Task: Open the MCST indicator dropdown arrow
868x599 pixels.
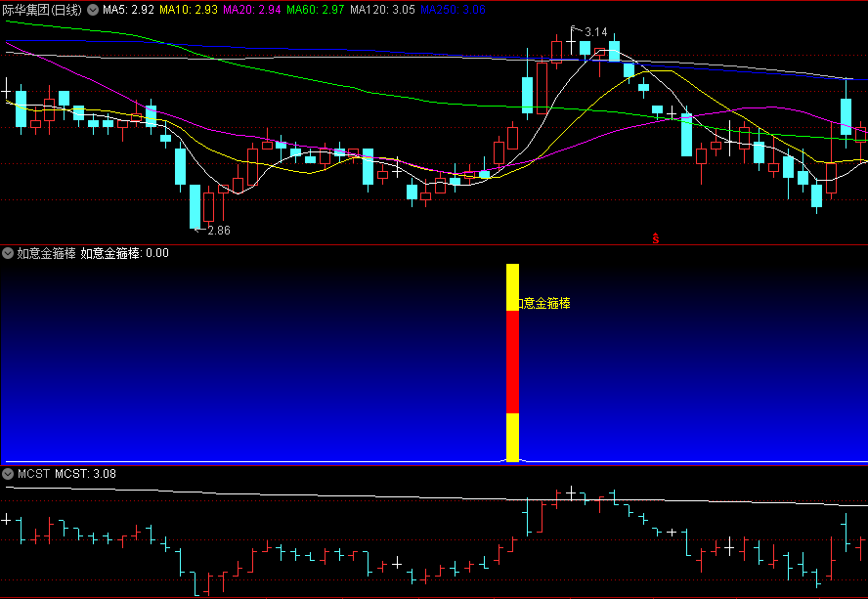Action: [x=8, y=474]
